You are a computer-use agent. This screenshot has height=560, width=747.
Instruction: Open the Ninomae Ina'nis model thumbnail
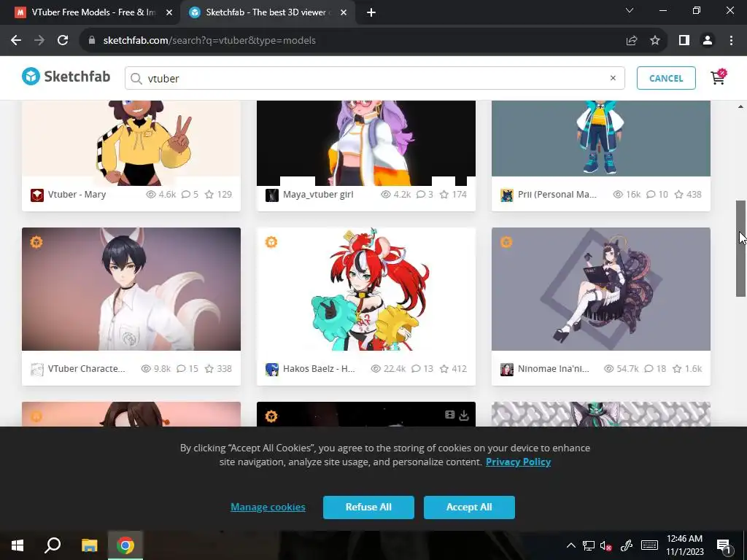(x=601, y=289)
